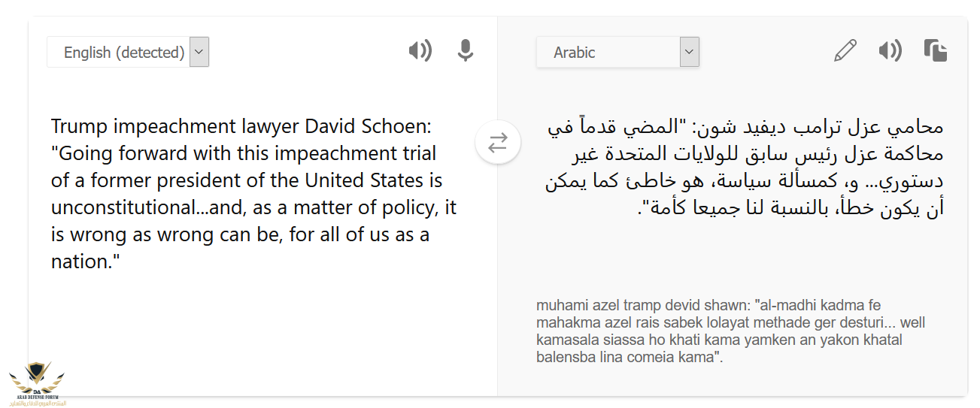Edit translation with the pencil icon
This screenshot has width=980, height=408.
845,51
